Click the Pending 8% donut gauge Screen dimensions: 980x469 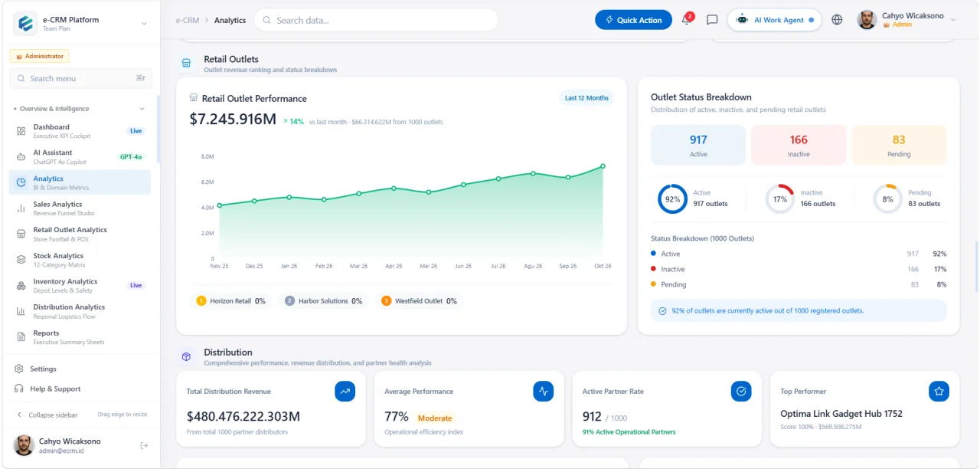pyautogui.click(x=888, y=199)
